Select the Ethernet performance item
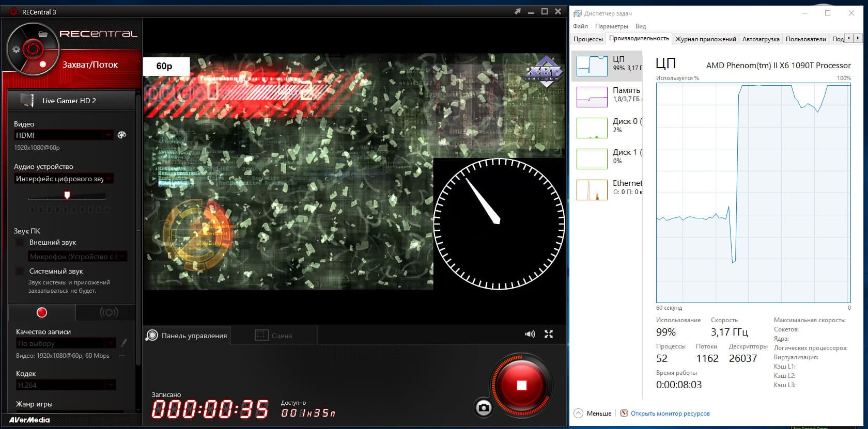Screen dimensions: 868x429 [x=608, y=189]
